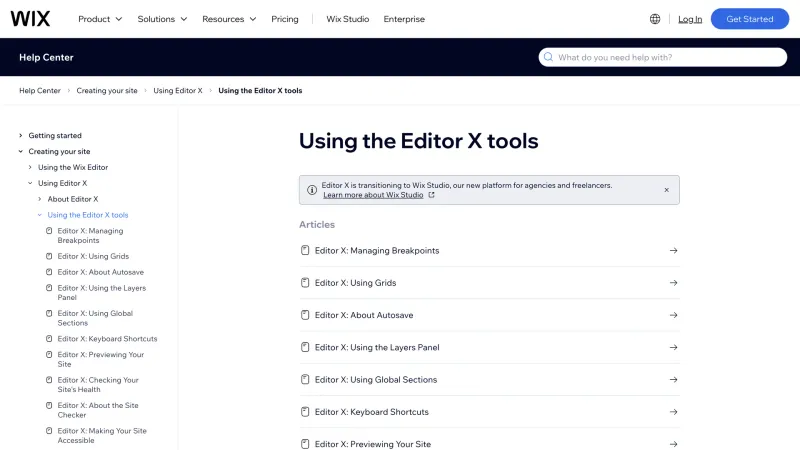The width and height of the screenshot is (800, 450).
Task: Collapse Using the Editor X tools chevron
Action: [x=40, y=215]
